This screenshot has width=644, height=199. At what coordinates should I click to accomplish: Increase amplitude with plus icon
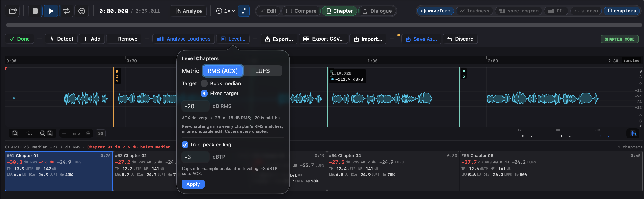(88, 133)
